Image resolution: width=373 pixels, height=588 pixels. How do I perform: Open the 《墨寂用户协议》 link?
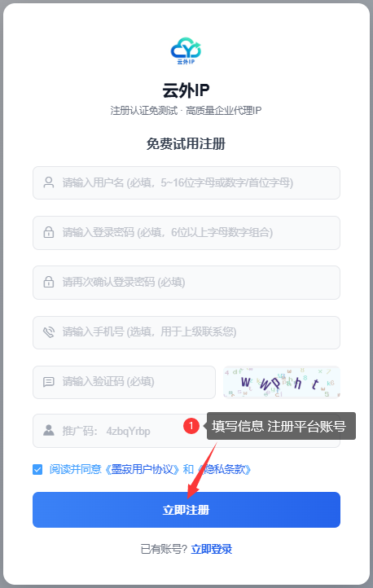coord(142,469)
